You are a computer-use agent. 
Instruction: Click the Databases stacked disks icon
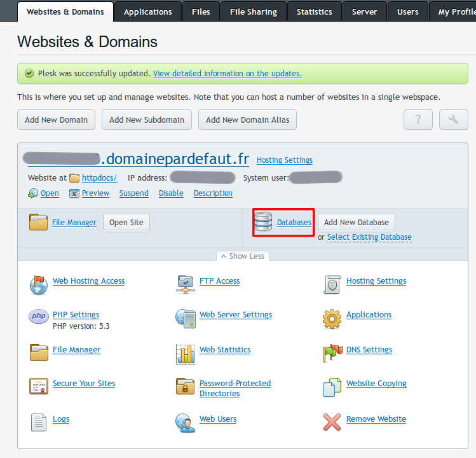[263, 221]
